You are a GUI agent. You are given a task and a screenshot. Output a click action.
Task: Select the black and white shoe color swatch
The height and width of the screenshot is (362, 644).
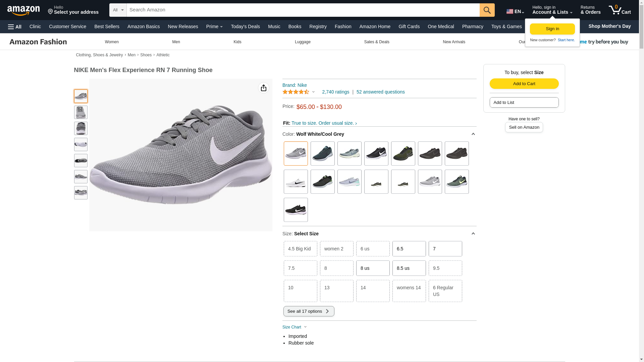pos(376,154)
